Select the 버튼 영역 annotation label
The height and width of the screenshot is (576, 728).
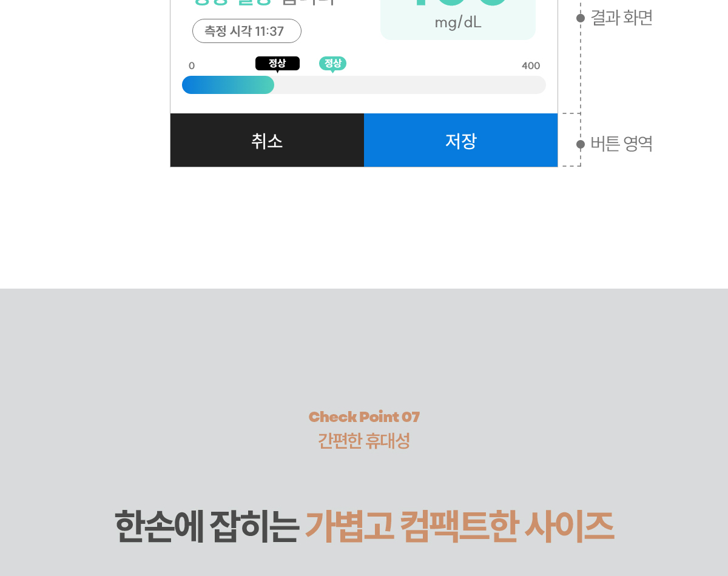(622, 144)
